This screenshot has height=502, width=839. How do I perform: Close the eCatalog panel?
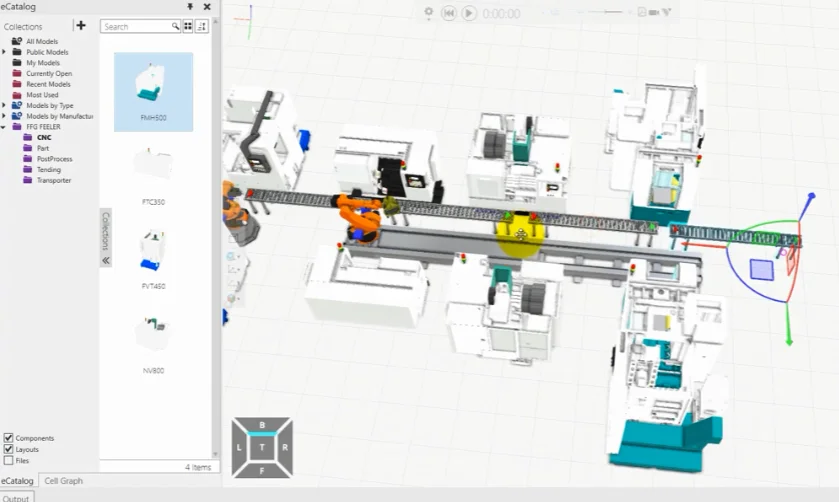point(207,6)
